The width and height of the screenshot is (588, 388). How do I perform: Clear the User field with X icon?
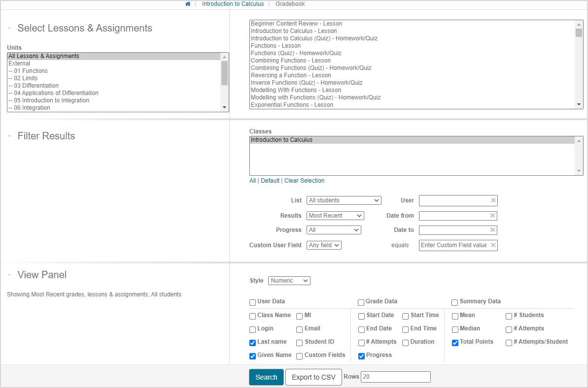click(x=493, y=200)
